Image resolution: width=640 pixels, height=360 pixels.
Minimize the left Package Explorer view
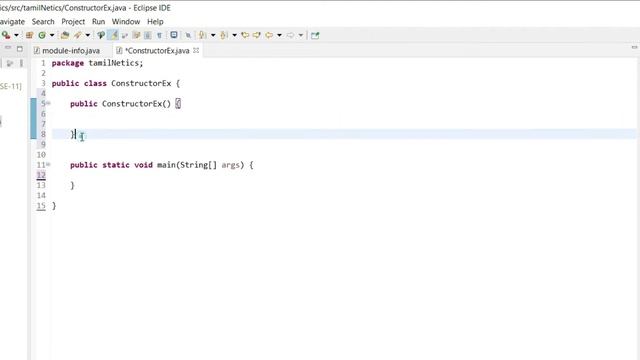8,48
